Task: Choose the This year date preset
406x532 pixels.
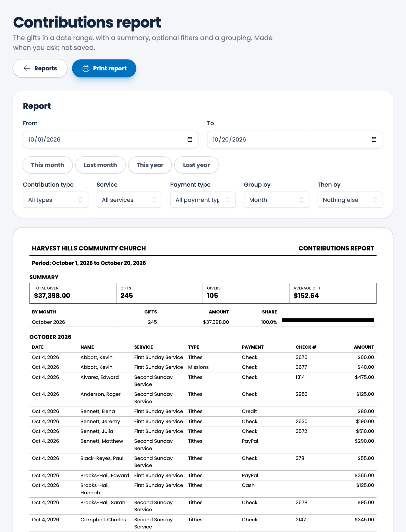Action: click(x=150, y=165)
